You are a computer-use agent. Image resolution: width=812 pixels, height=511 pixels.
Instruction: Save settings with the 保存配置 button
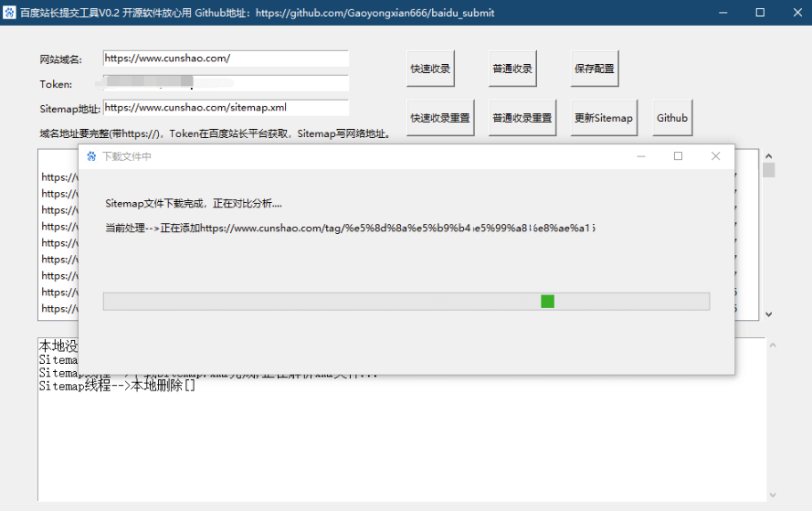point(594,69)
